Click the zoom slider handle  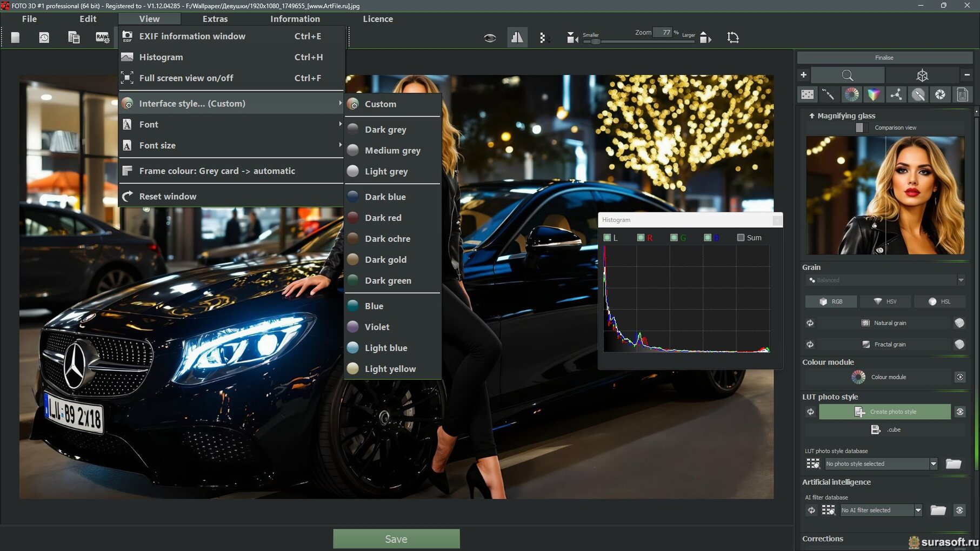[x=595, y=42]
